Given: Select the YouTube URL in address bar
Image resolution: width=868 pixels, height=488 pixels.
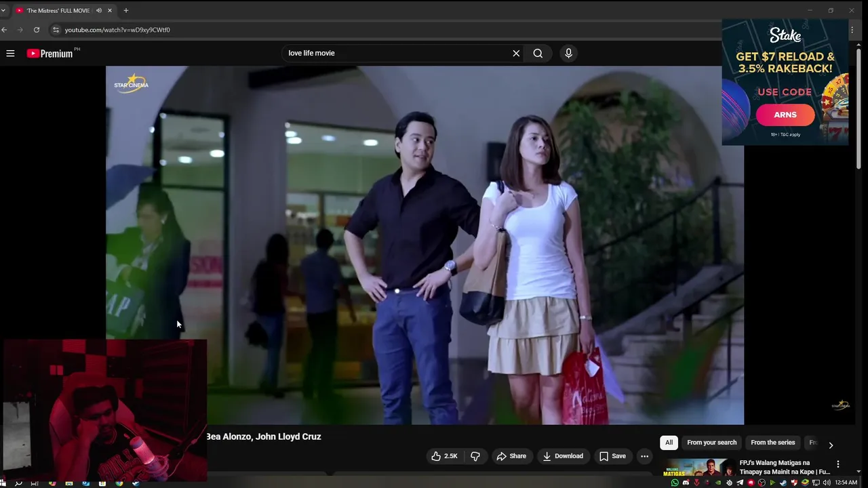Looking at the screenshot, I should point(117,30).
